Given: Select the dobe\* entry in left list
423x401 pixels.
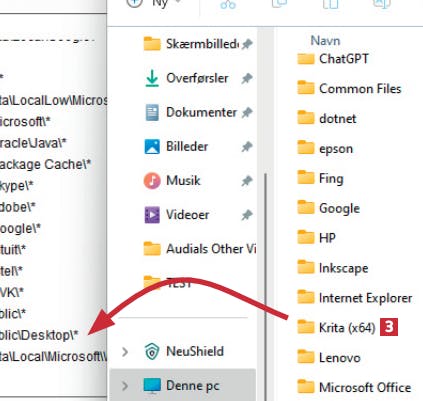Looking at the screenshot, I should coord(18,207).
